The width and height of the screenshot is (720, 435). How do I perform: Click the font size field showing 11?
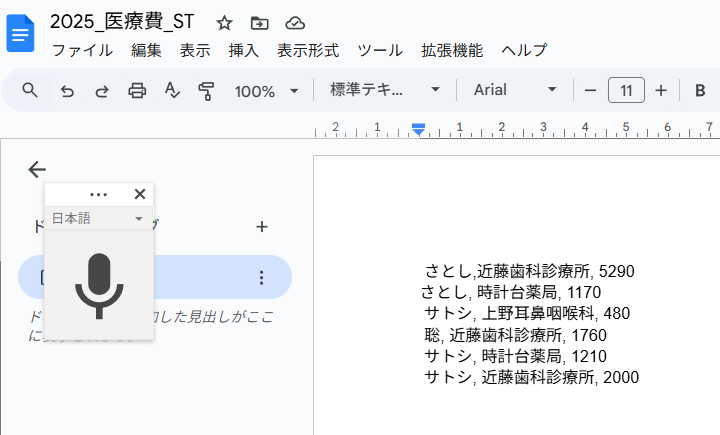626,91
